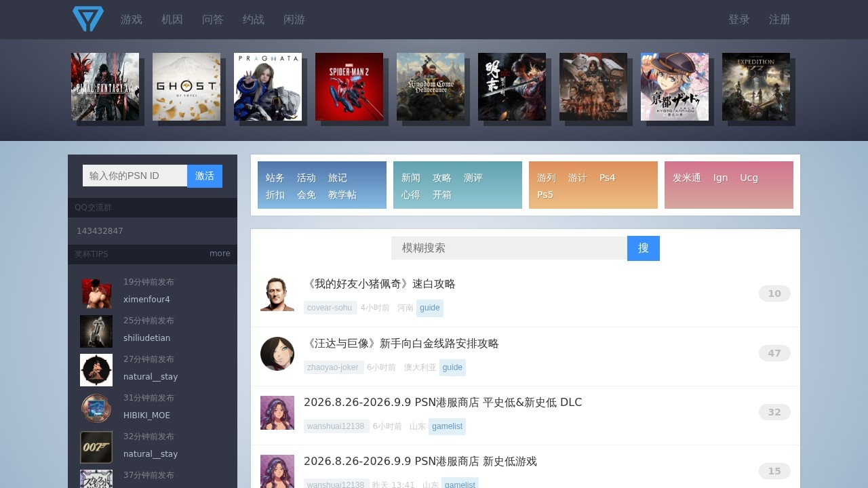Screen dimensions: 868x488
Task: Click the zhaoyao-joker author tag
Action: click(334, 367)
